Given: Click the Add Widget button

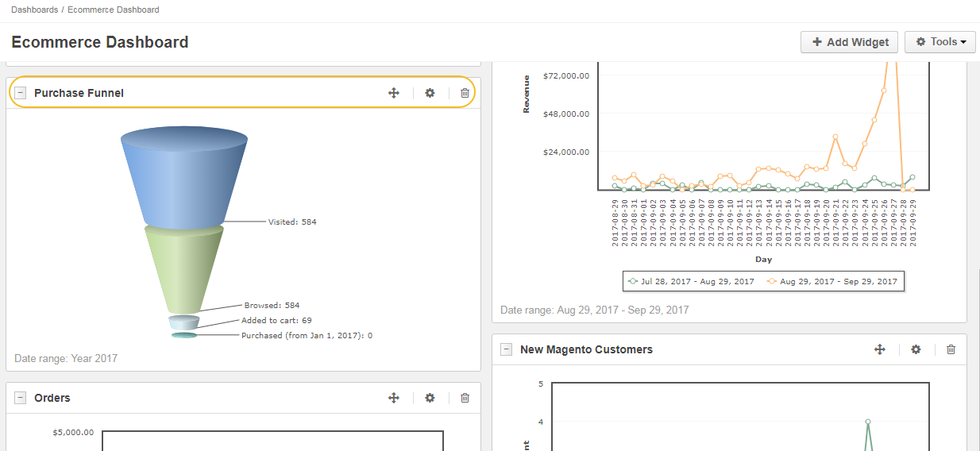Looking at the screenshot, I should point(850,42).
